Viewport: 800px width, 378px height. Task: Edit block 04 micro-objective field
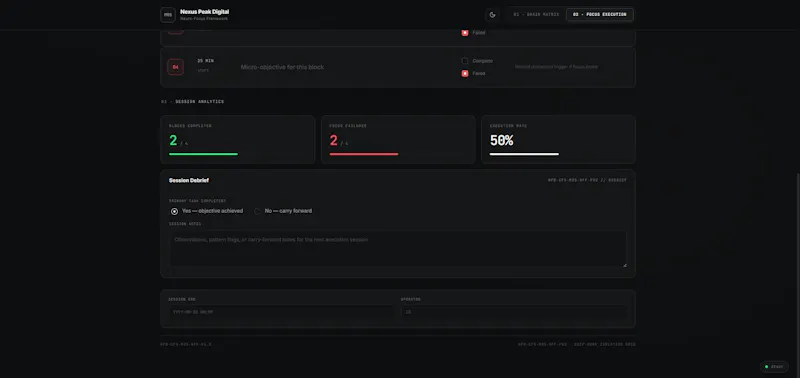[345, 67]
